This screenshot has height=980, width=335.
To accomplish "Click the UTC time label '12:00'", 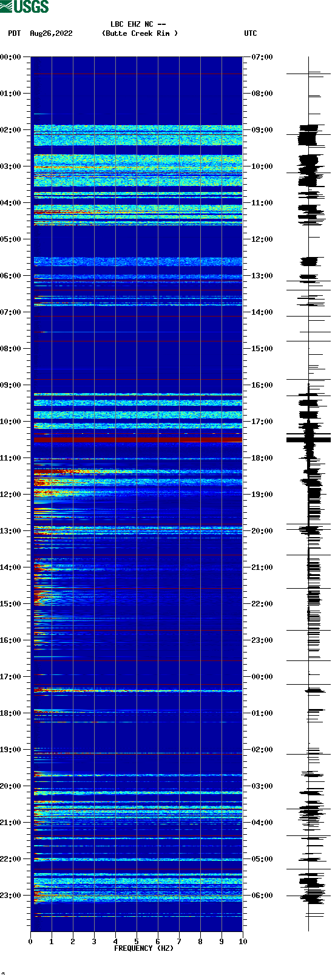I will click(x=262, y=239).
